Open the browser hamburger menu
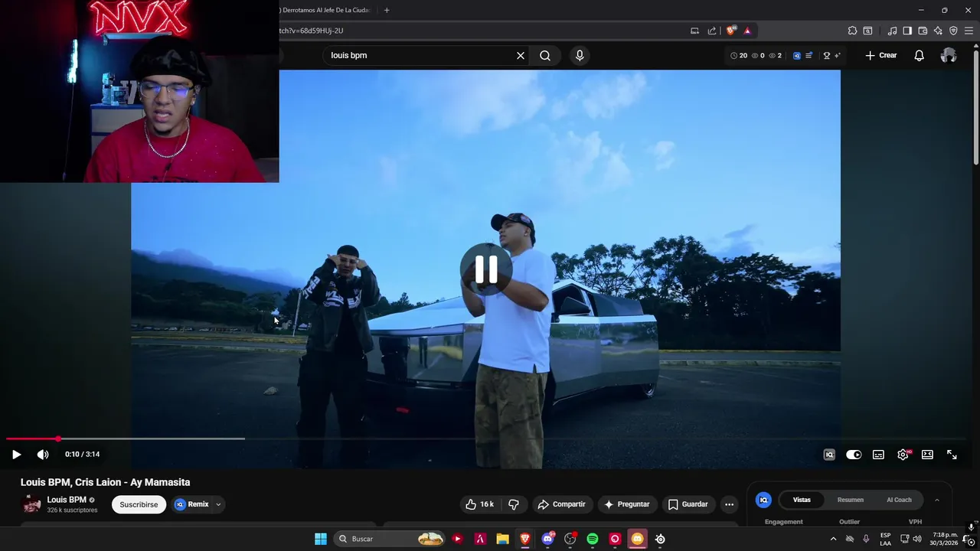 969,31
